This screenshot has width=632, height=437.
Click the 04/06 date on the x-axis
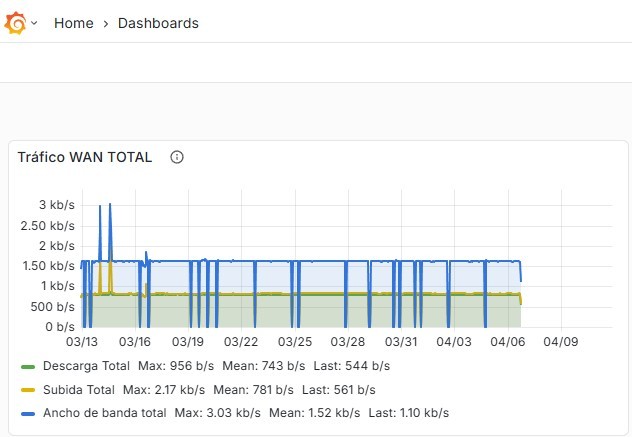tap(508, 342)
